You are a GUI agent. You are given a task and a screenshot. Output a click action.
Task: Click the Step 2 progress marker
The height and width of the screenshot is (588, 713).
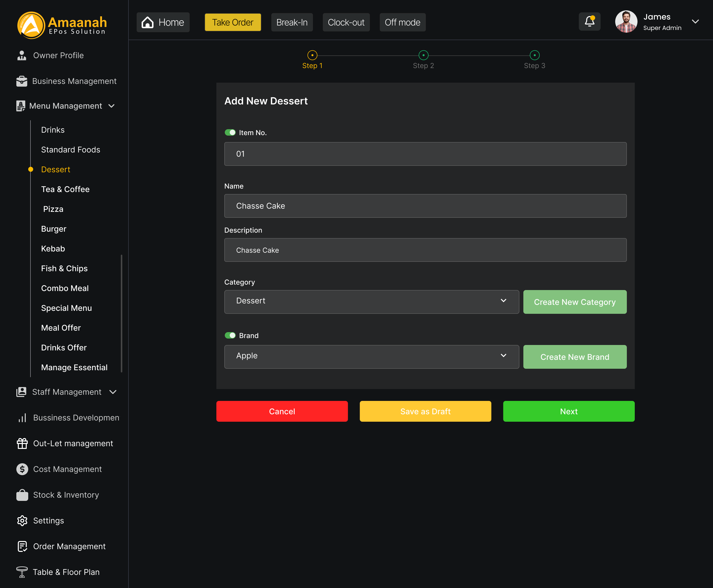[x=423, y=55]
